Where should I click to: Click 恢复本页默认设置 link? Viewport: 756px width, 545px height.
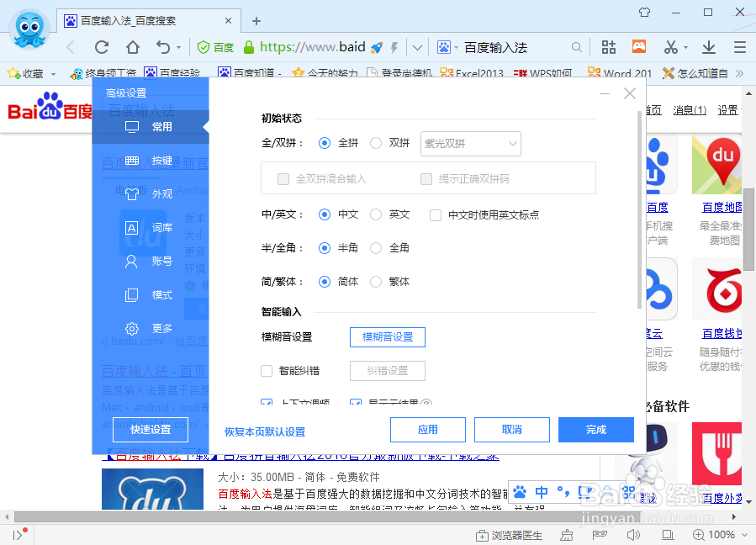[265, 432]
